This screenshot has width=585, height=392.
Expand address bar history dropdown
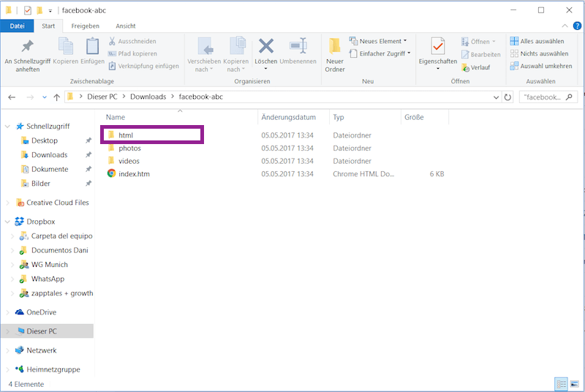[x=496, y=97]
